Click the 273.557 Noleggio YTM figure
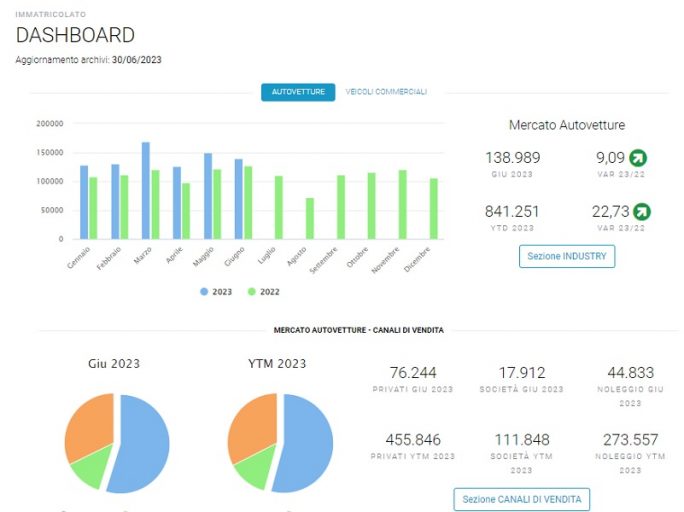The width and height of the screenshot is (684, 512). (x=630, y=440)
